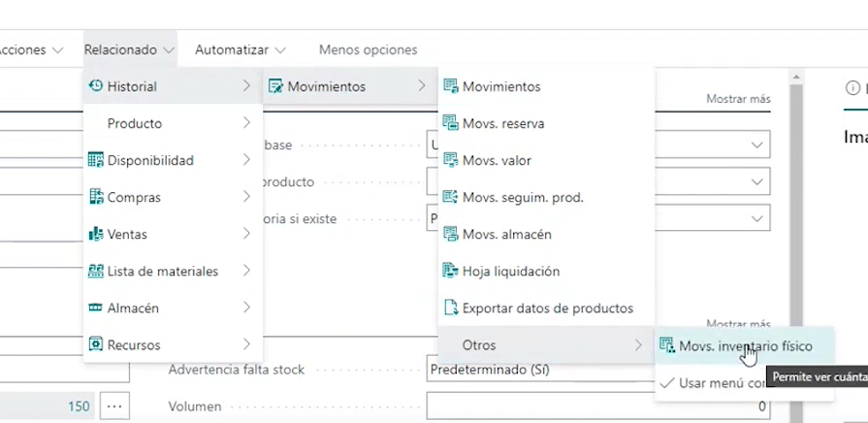
Task: Choose Movs. inventario físico entry
Action: click(x=745, y=346)
